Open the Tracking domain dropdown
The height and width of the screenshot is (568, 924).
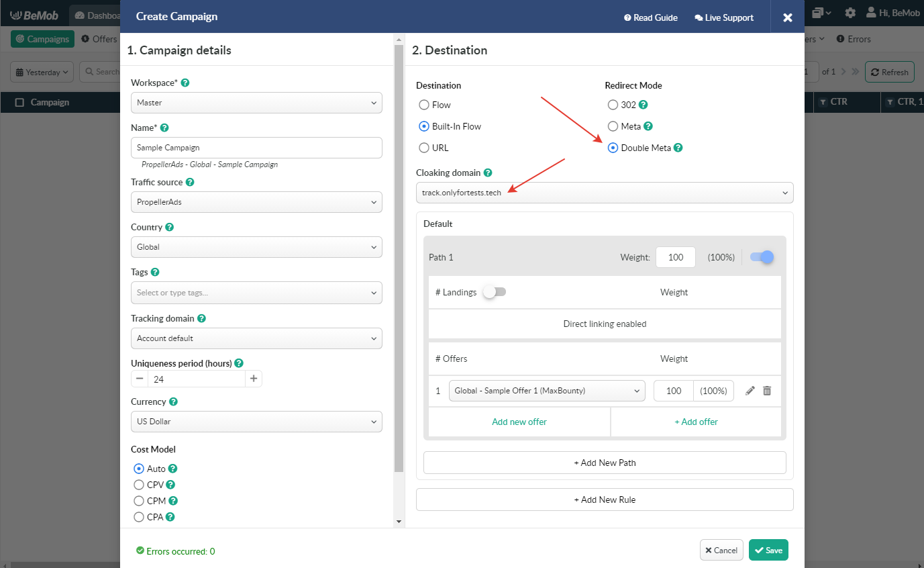(256, 338)
